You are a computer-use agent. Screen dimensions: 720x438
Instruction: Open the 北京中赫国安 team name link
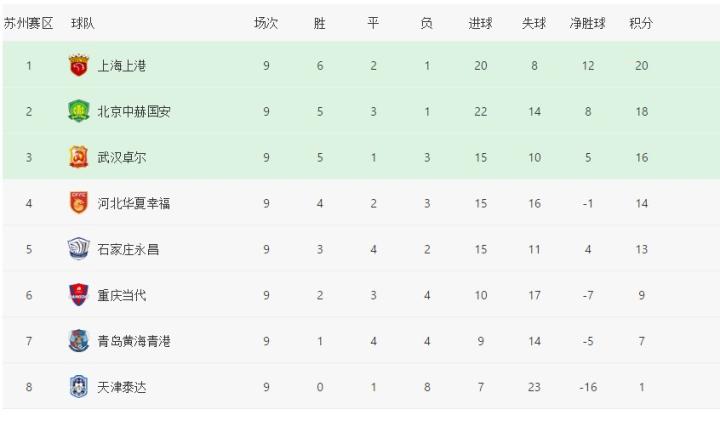click(134, 112)
